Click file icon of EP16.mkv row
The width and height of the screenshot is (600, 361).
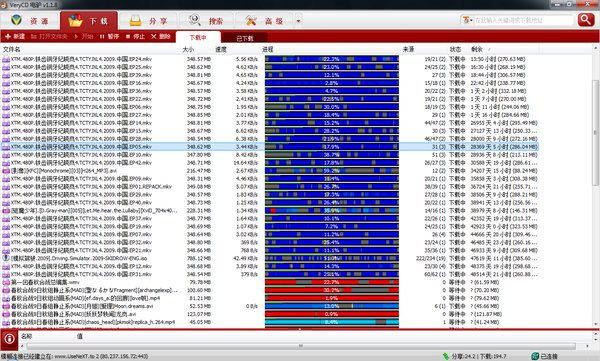pos(6,83)
